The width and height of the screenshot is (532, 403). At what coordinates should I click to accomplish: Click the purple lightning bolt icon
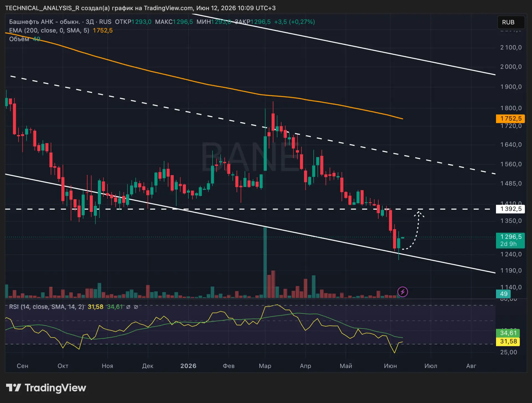click(402, 292)
